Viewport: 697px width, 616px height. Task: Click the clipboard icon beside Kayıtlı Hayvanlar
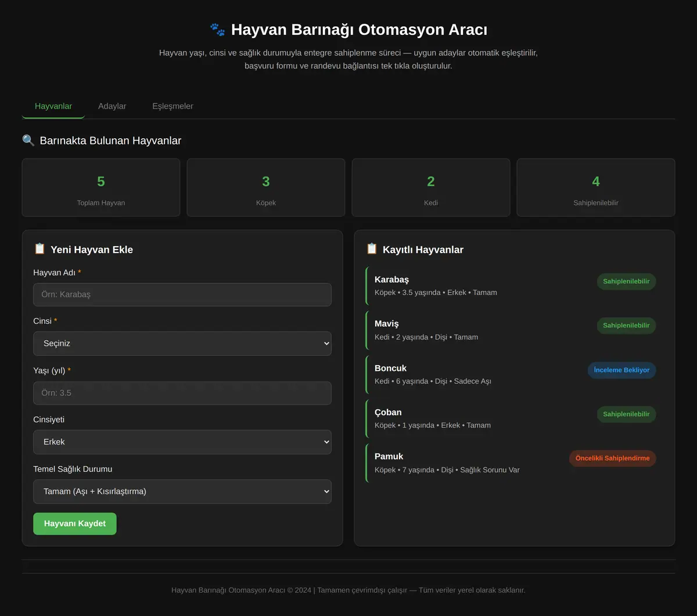click(372, 249)
